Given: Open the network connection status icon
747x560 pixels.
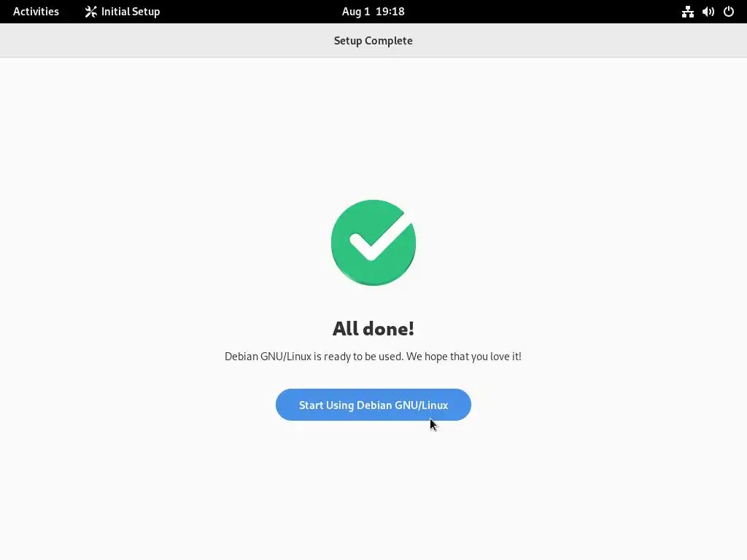Looking at the screenshot, I should pyautogui.click(x=687, y=12).
